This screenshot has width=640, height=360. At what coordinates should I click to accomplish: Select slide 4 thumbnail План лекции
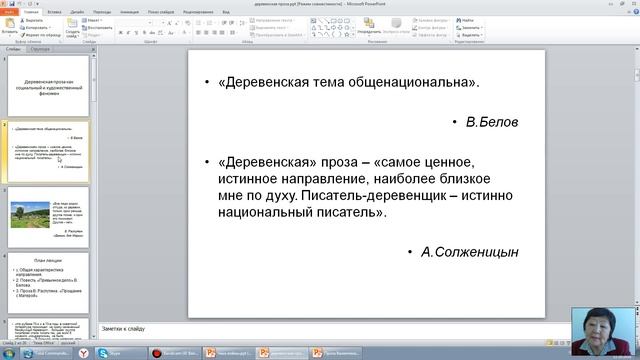[48, 283]
